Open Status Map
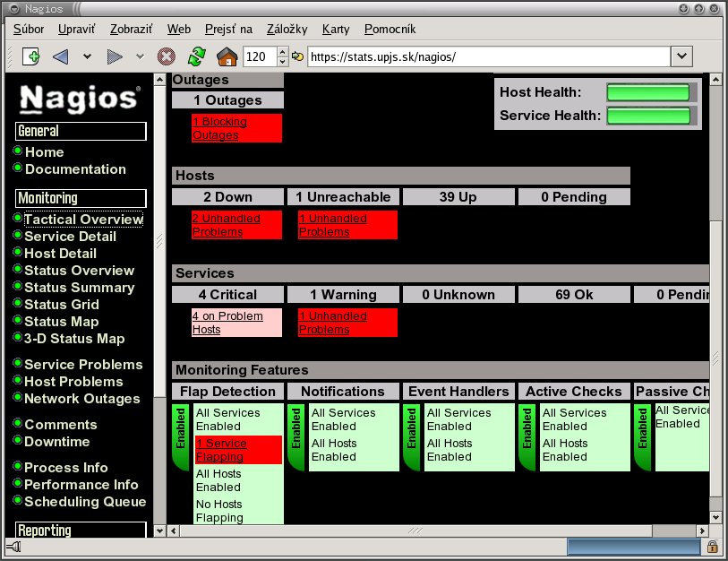 (x=61, y=322)
